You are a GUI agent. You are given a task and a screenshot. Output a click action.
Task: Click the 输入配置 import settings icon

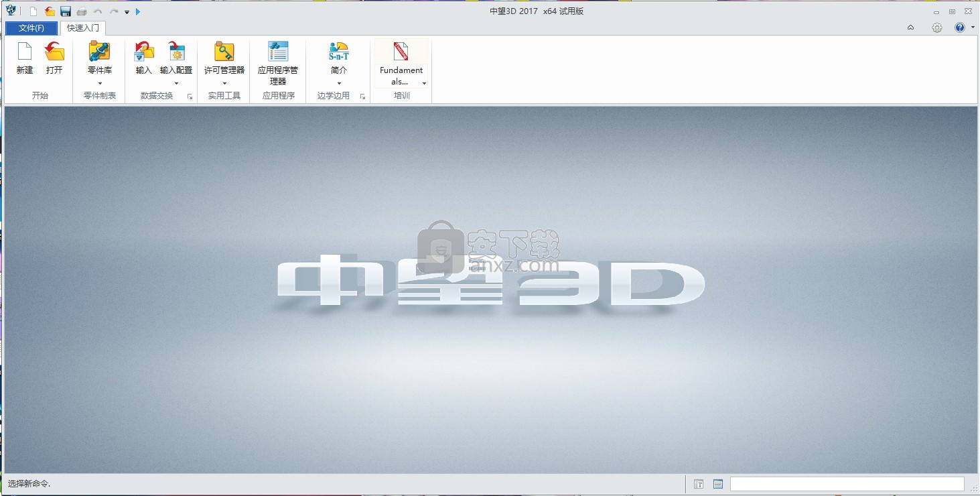pos(176,51)
